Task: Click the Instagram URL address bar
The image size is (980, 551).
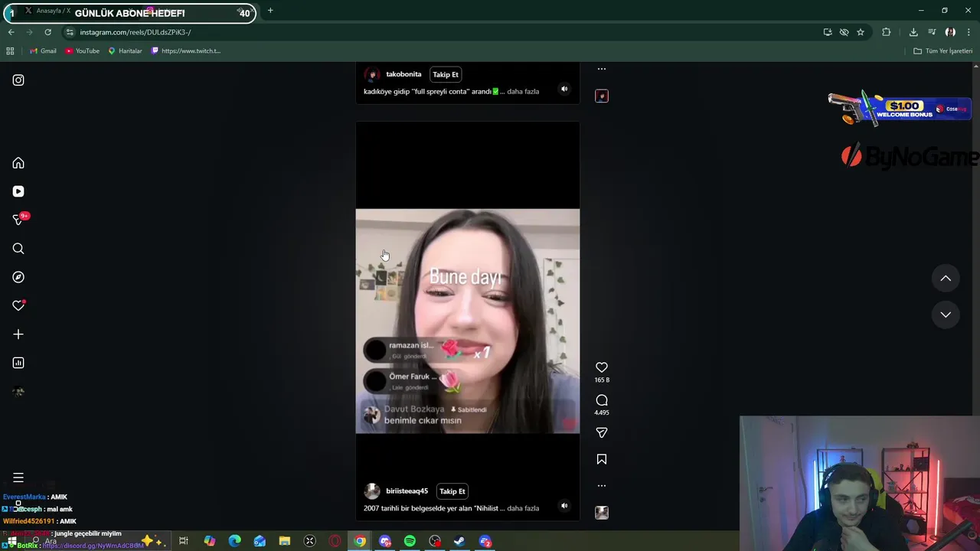Action: pos(444,32)
